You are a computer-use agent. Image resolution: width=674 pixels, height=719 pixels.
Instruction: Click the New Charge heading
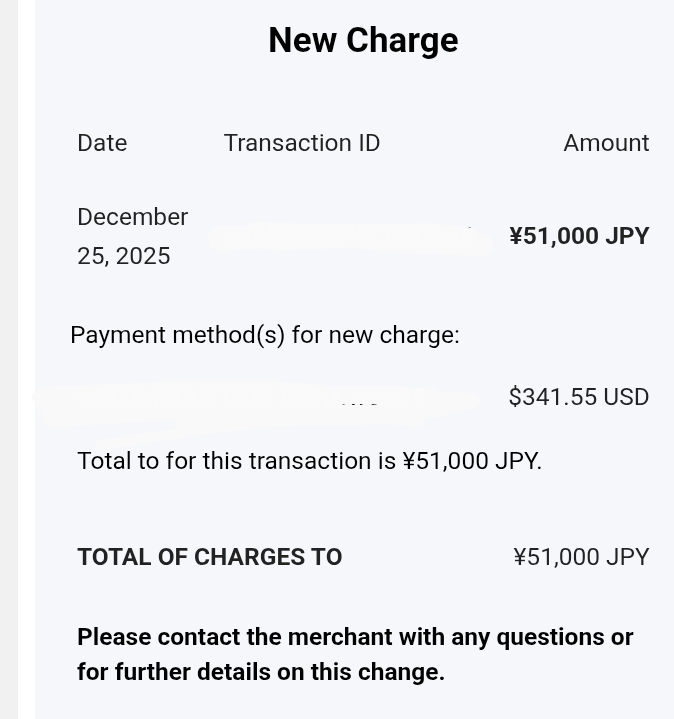(x=363, y=40)
